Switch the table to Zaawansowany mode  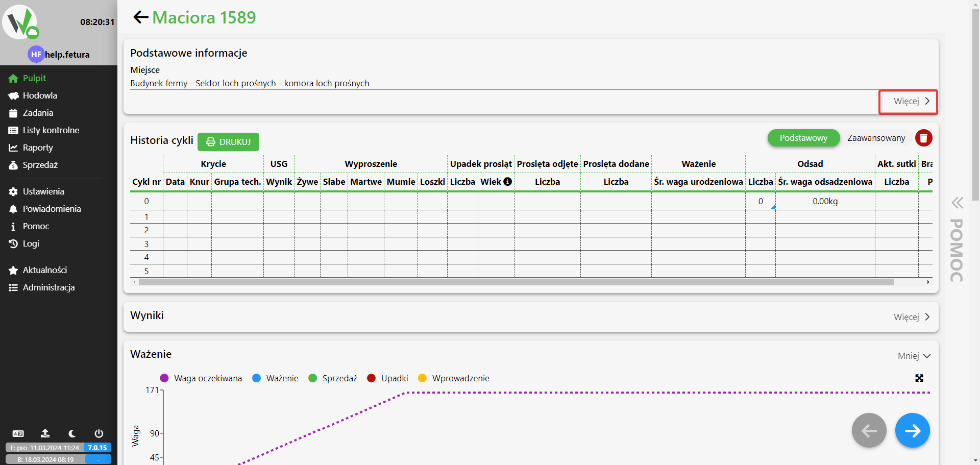[876, 138]
